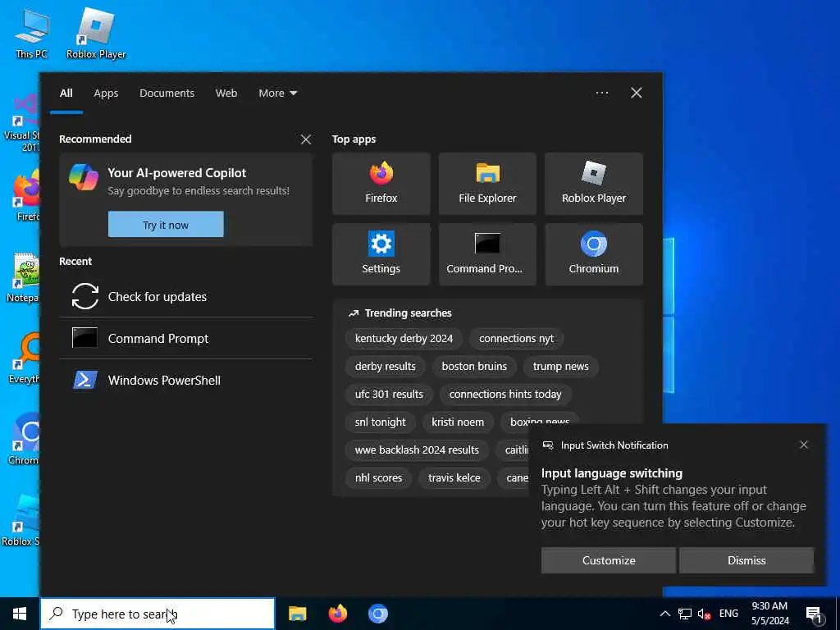Open Command Prompt from Recent list
Image resolution: width=840 pixels, height=630 pixels.
[x=186, y=339]
